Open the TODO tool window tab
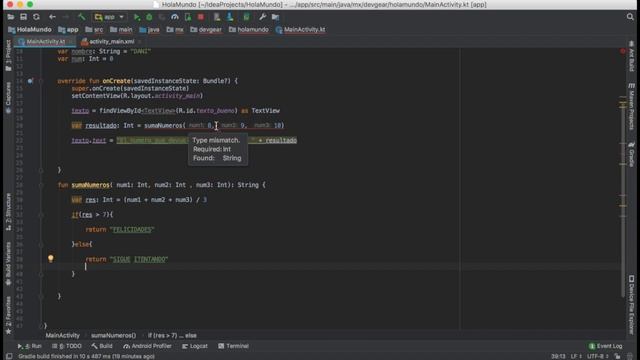The height and width of the screenshot is (360, 640). coord(67,346)
